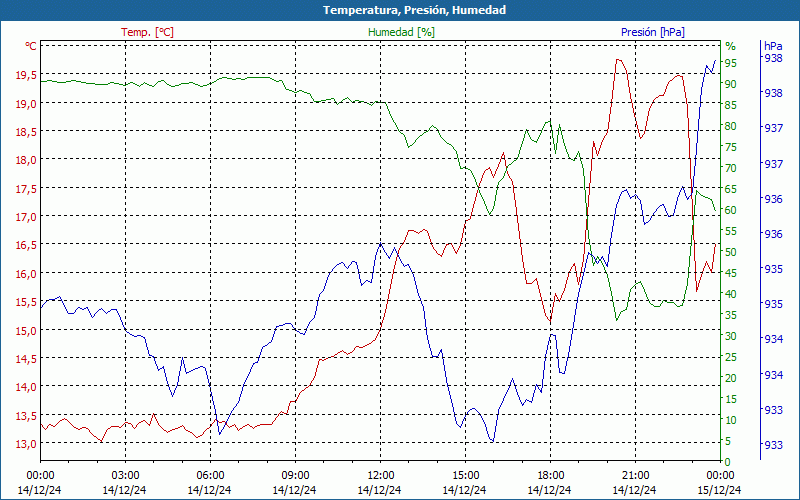This screenshot has width=800, height=500.
Task: Click the '00:00' label above '15/12/24'
Action: [x=720, y=476]
